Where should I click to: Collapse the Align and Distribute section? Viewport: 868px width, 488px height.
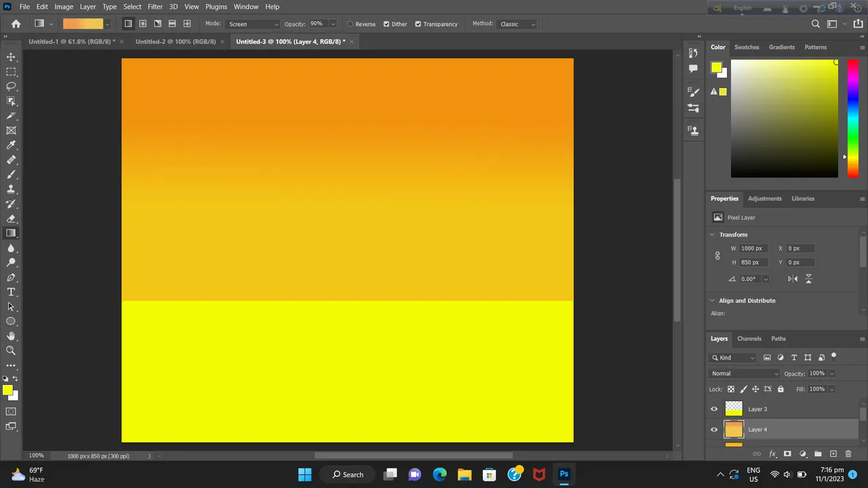click(x=712, y=300)
